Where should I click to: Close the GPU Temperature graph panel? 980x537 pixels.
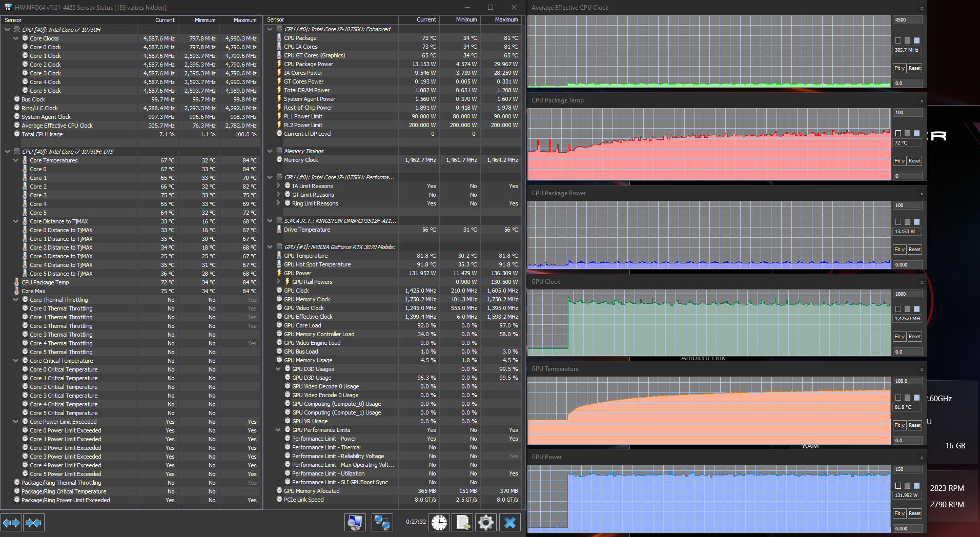click(921, 369)
